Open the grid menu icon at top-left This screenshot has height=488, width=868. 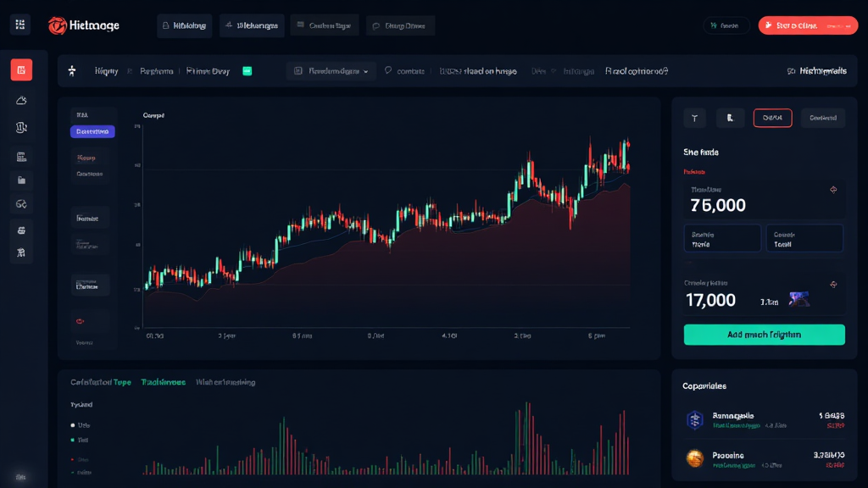(20, 25)
